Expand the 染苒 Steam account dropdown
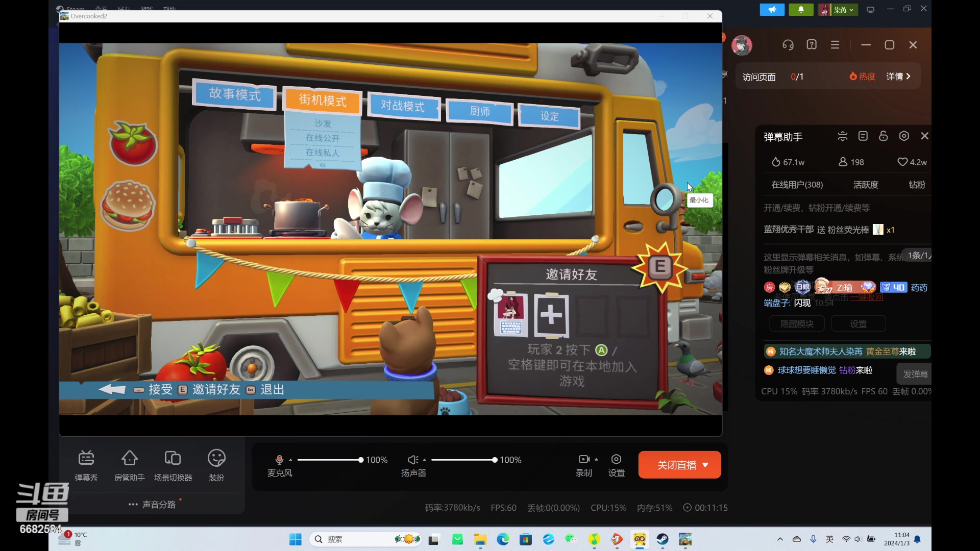 point(838,10)
